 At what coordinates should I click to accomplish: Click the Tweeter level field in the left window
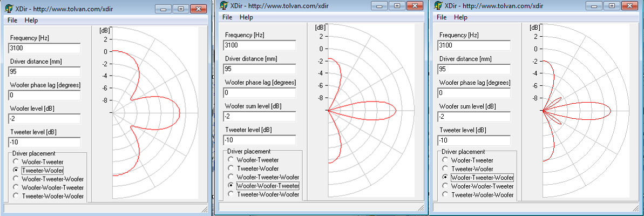click(44, 142)
